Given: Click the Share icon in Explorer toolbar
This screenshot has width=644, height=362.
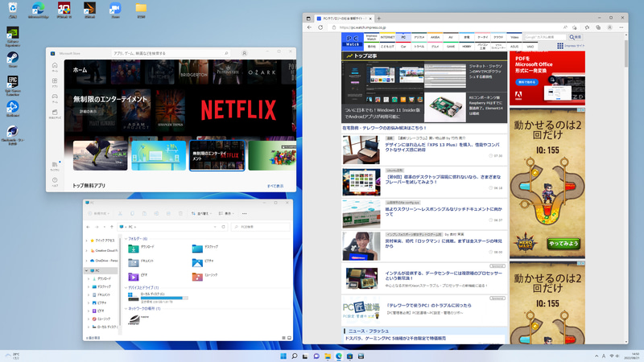Looking at the screenshot, I should pos(168,213).
